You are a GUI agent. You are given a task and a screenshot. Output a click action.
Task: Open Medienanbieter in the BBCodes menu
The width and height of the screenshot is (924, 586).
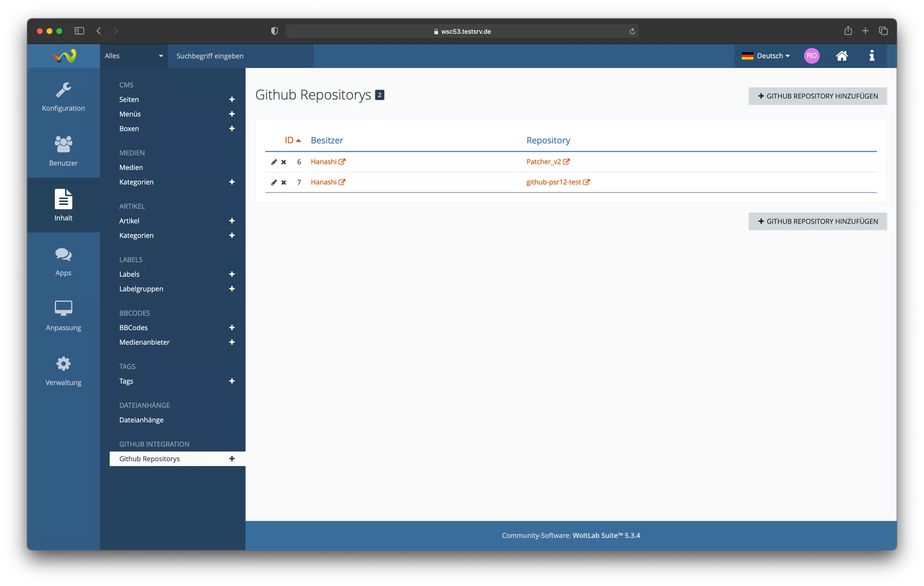click(x=144, y=342)
